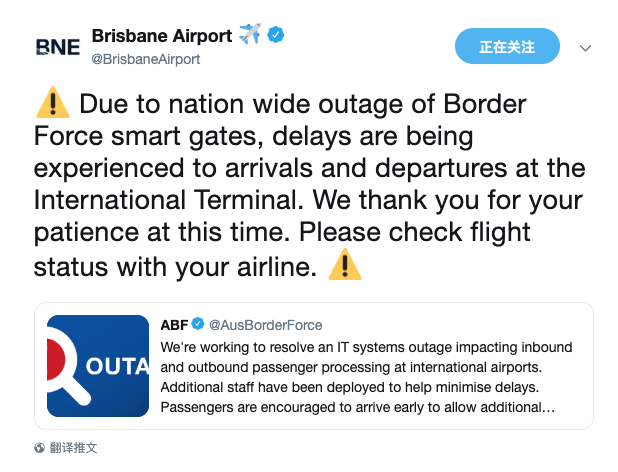Click the BNE profile avatar logo

click(x=57, y=47)
